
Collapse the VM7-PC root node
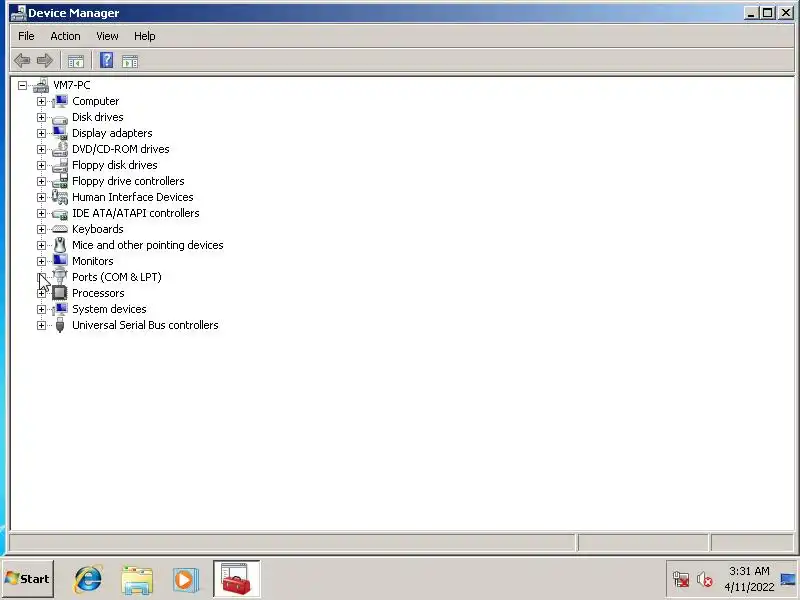22,86
